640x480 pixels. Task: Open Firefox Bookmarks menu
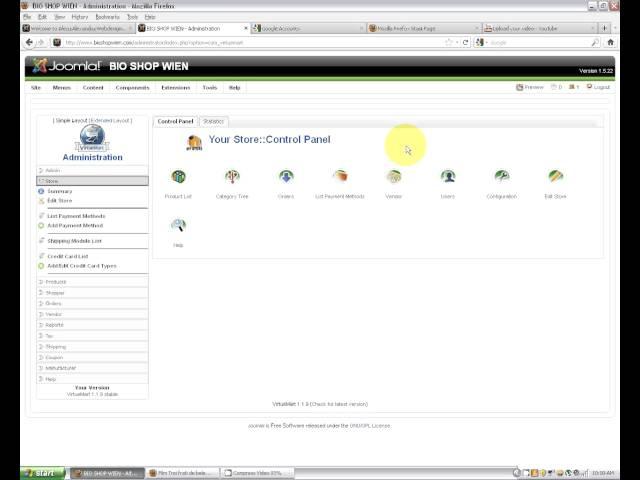click(x=107, y=17)
